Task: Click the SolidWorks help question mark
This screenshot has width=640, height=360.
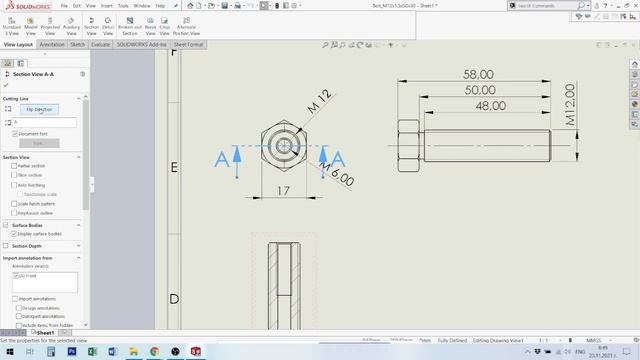Action: (605, 6)
